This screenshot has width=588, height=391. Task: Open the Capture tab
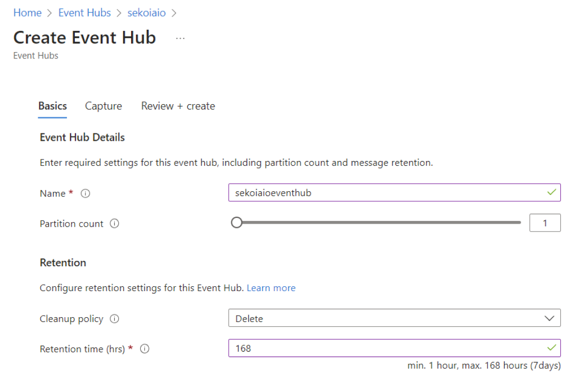(x=103, y=106)
